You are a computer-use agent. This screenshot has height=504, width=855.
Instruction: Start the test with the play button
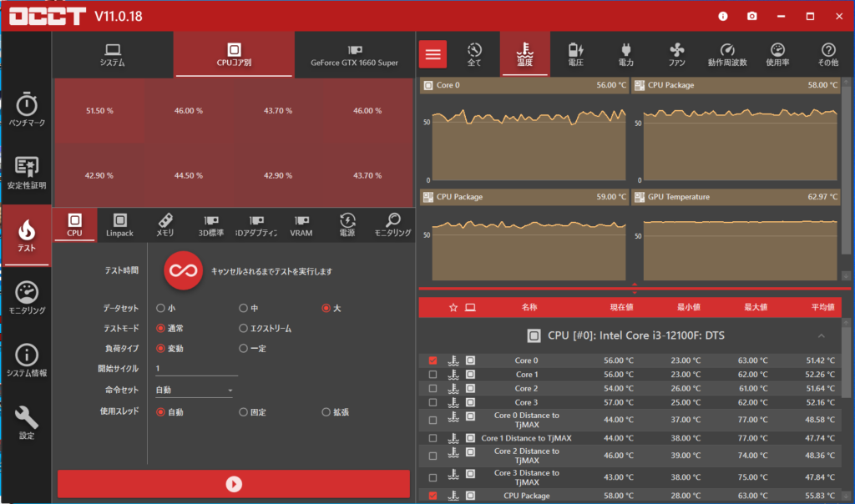coord(234,484)
